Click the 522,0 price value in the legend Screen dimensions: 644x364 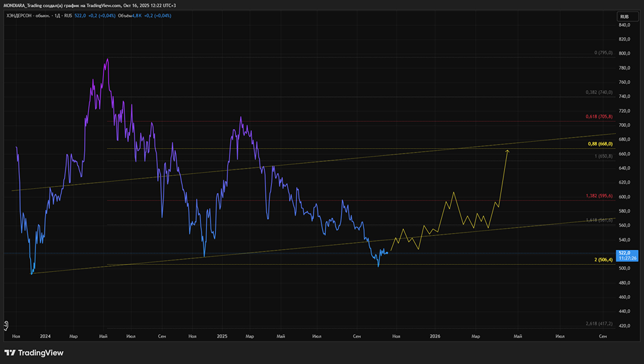point(80,15)
